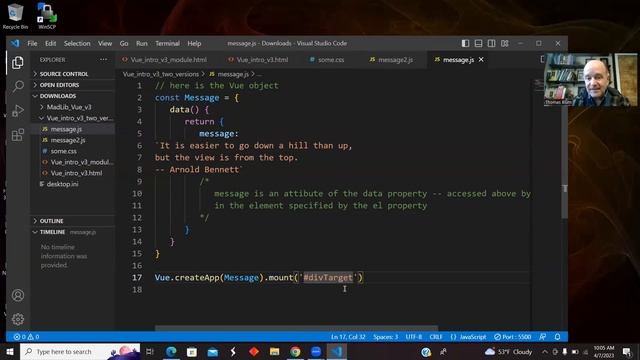This screenshot has height=360, width=640.
Task: Toggle the bottom panel layout icon
Action: point(478,43)
